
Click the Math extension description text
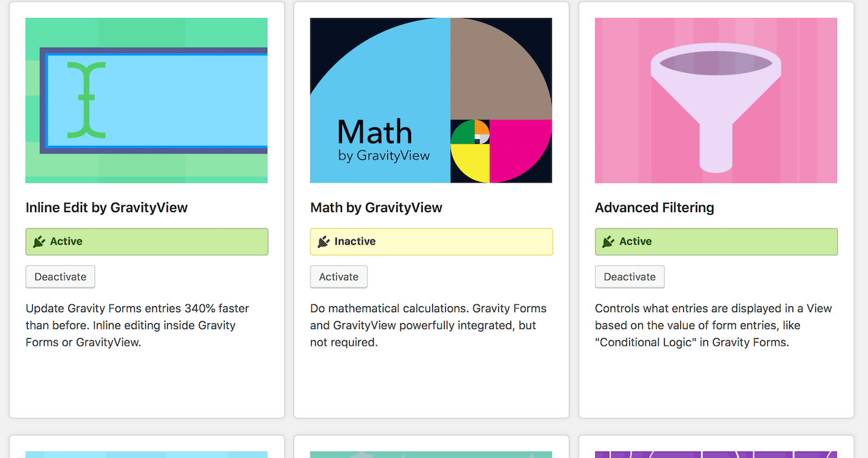tap(429, 325)
